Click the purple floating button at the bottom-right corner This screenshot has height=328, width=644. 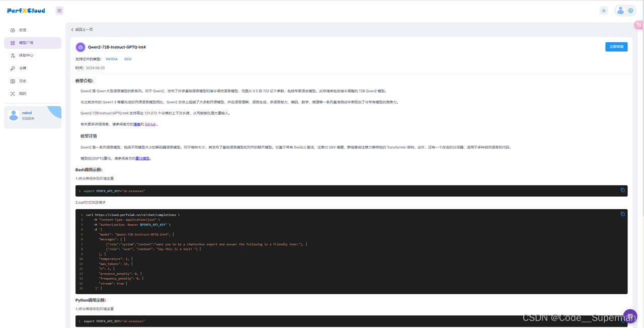[630, 316]
